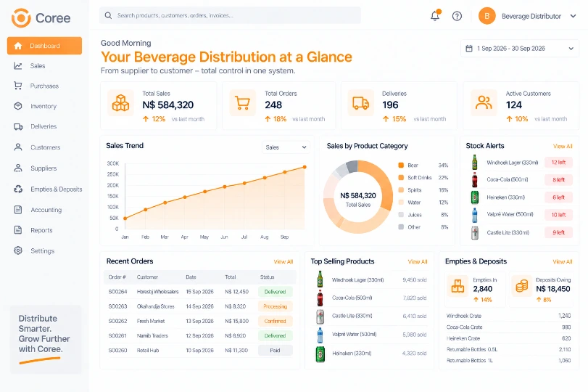Viewport: 588px width, 392px height.
Task: Click the Jan data point on Sales Trend
Action: click(125, 219)
